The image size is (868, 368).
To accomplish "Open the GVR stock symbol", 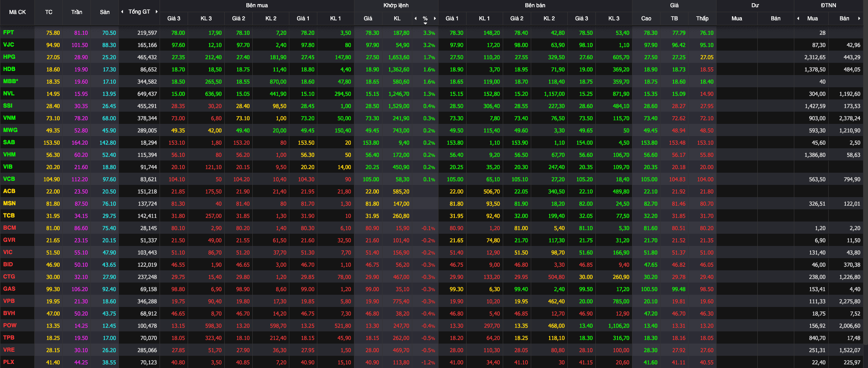I will (9, 240).
